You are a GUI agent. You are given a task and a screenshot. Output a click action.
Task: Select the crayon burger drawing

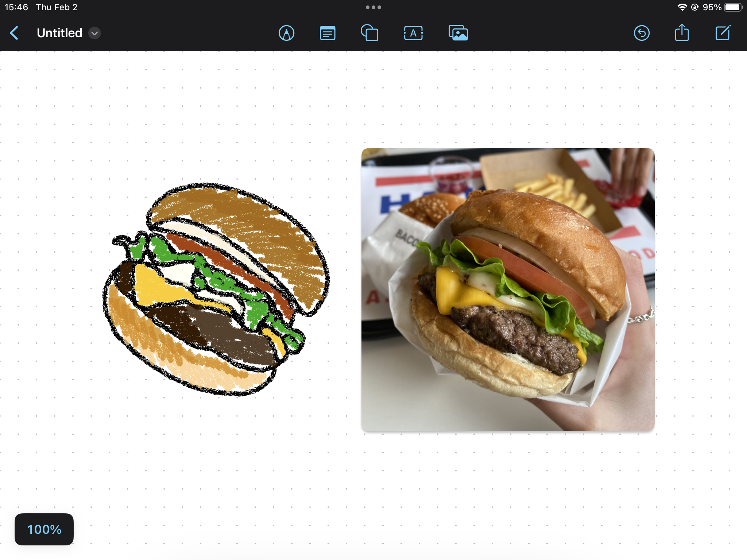pyautogui.click(x=215, y=288)
